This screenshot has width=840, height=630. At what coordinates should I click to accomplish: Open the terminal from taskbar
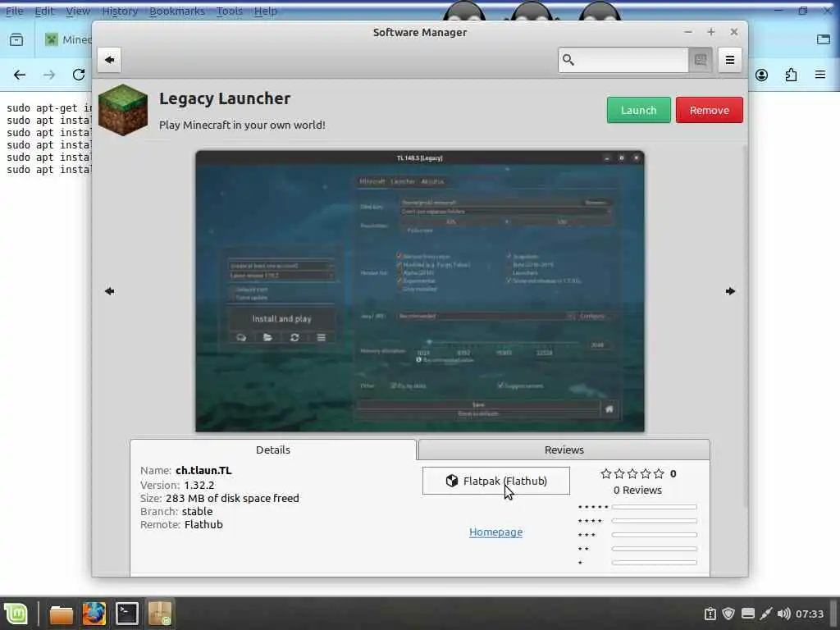[x=127, y=614]
